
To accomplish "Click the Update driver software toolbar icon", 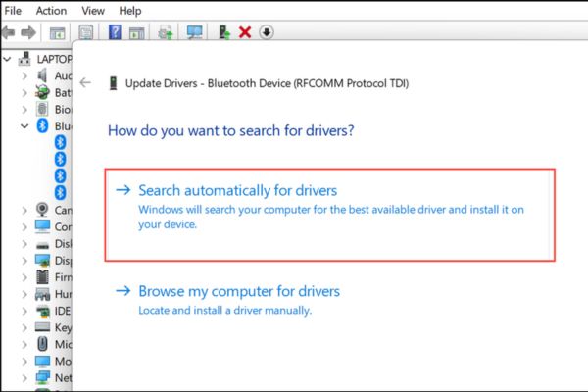I will pyautogui.click(x=166, y=32).
